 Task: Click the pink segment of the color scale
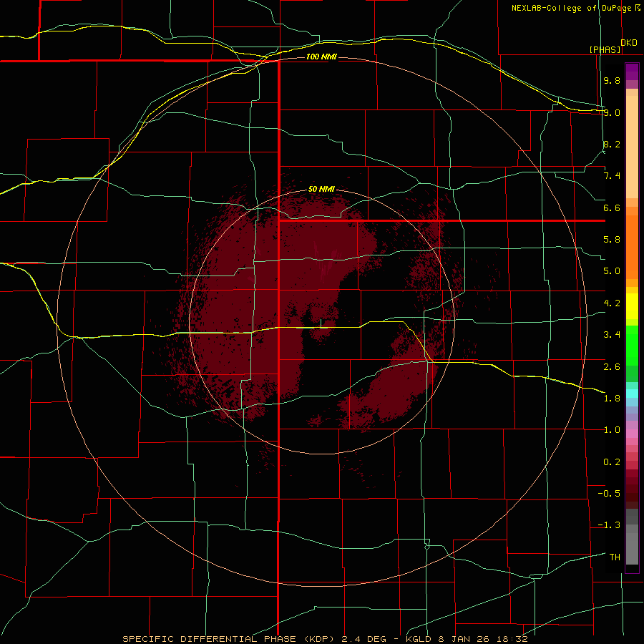coord(632,434)
